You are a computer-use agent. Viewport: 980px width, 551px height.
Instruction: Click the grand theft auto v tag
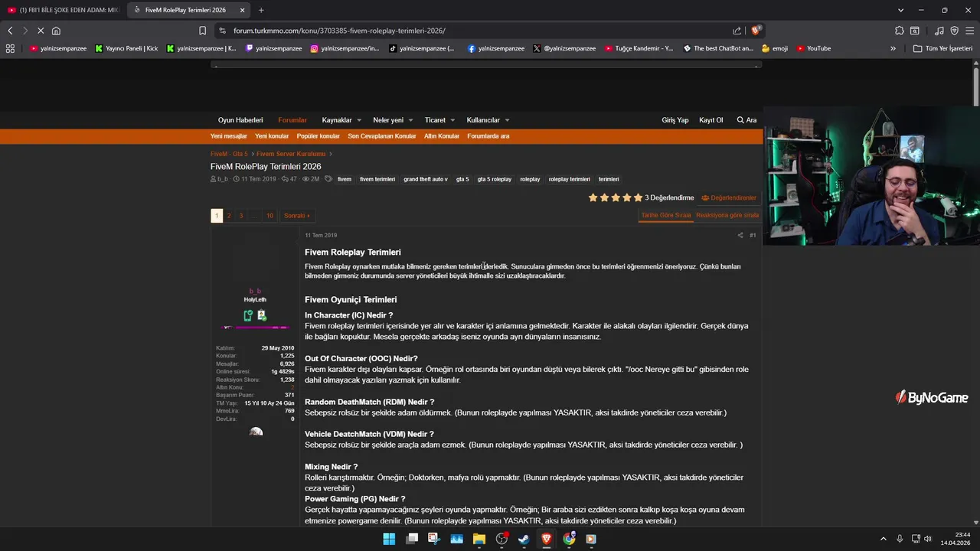(x=426, y=179)
